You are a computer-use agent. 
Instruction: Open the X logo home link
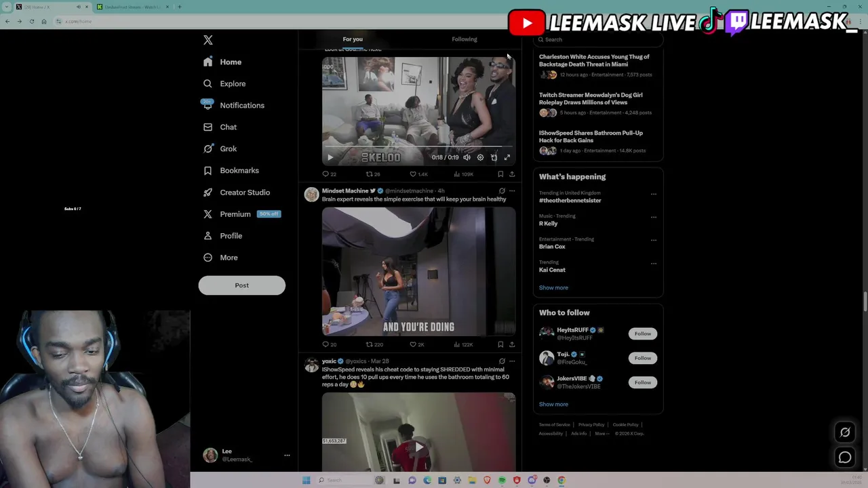pyautogui.click(x=208, y=40)
